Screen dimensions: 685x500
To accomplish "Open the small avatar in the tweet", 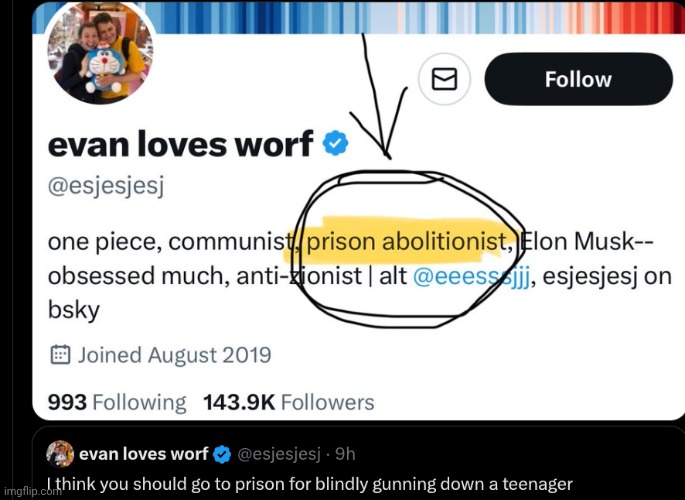I will coord(60,454).
